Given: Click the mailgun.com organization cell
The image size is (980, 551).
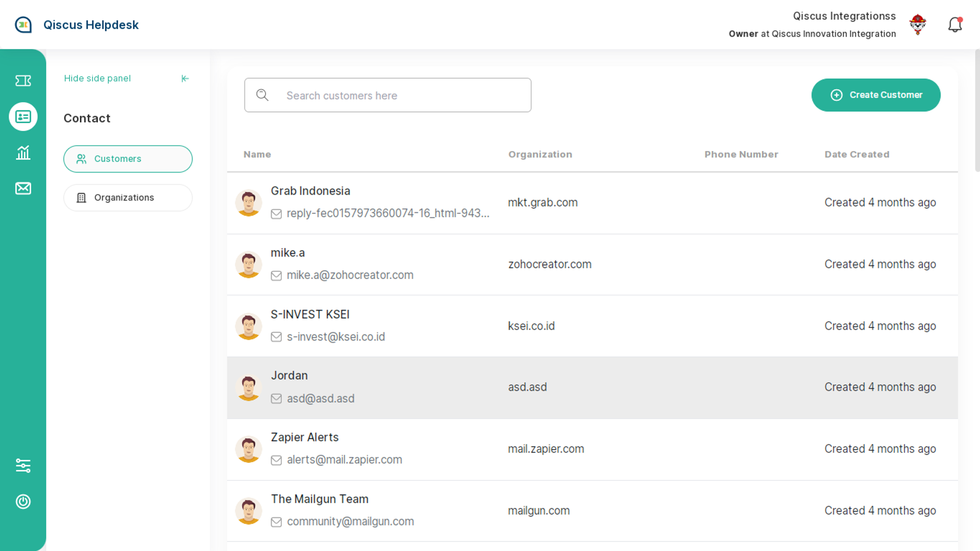Looking at the screenshot, I should [539, 511].
